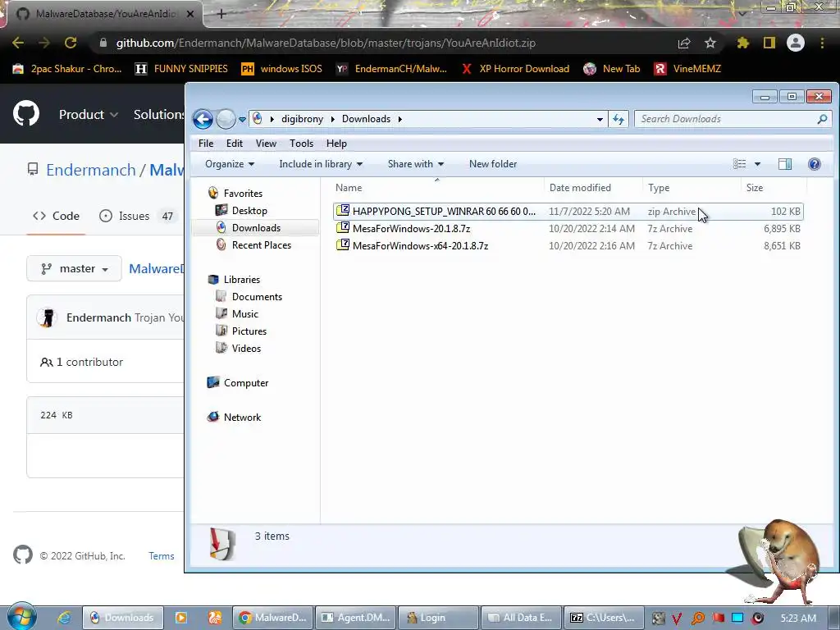Select Desktop in navigation pane
The width and height of the screenshot is (840, 630).
pyautogui.click(x=249, y=211)
